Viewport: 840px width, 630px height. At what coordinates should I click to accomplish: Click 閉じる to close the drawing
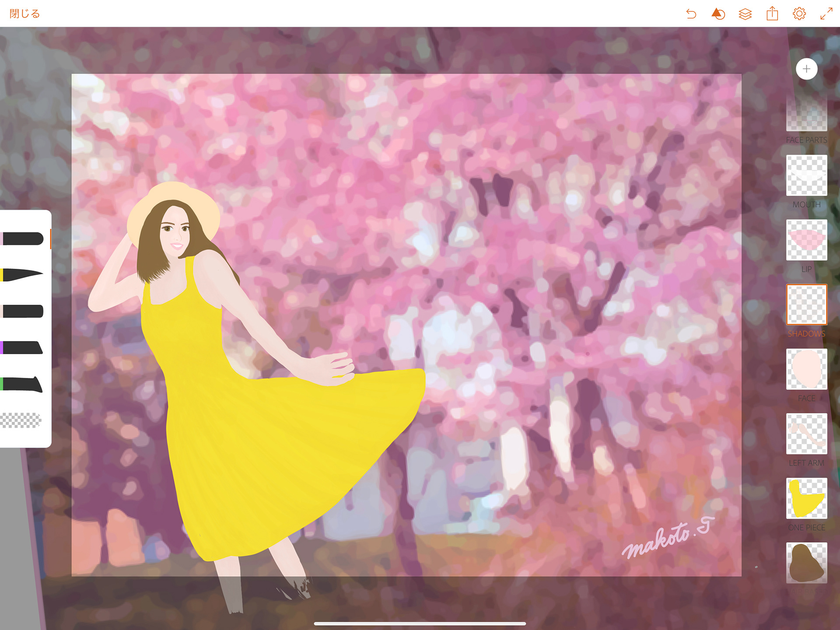24,14
